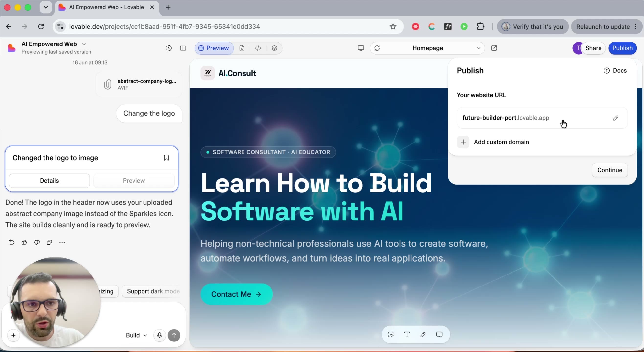Click Add custom domain
Viewport: 644px width, 352px height.
coord(493,142)
